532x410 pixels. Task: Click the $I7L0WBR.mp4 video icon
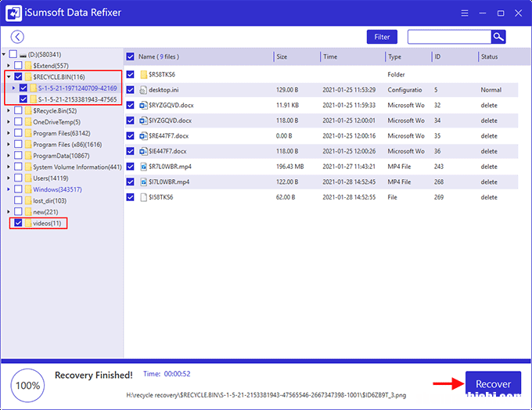coord(143,182)
